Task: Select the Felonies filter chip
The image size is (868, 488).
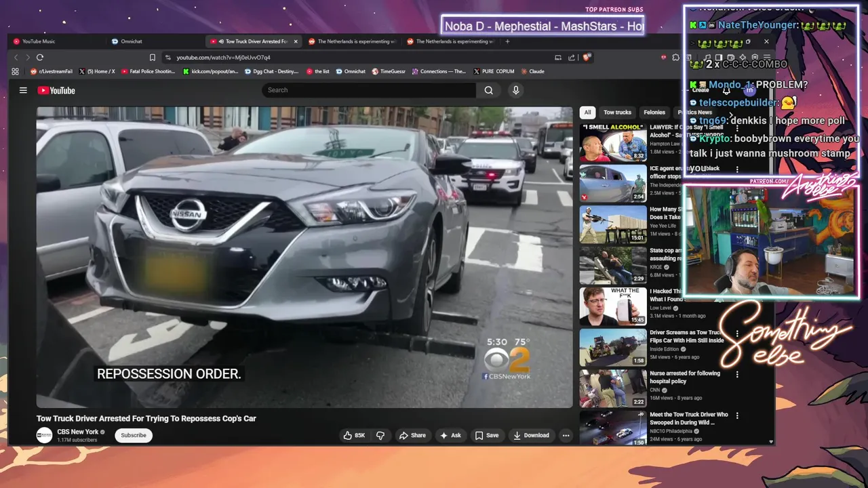Action: point(654,113)
